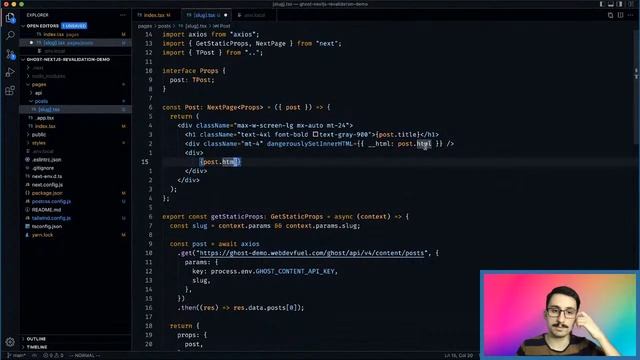This screenshot has height=360, width=640.
Task: Open the Manage gear menu
Action: [x=10, y=342]
